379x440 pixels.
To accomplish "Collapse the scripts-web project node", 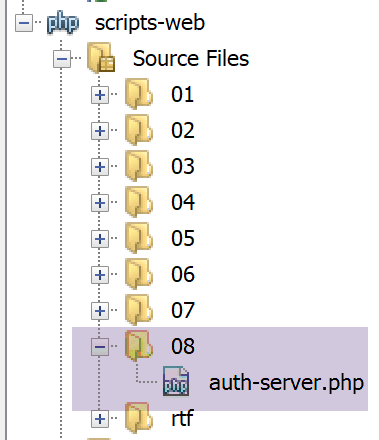I will tap(24, 23).
